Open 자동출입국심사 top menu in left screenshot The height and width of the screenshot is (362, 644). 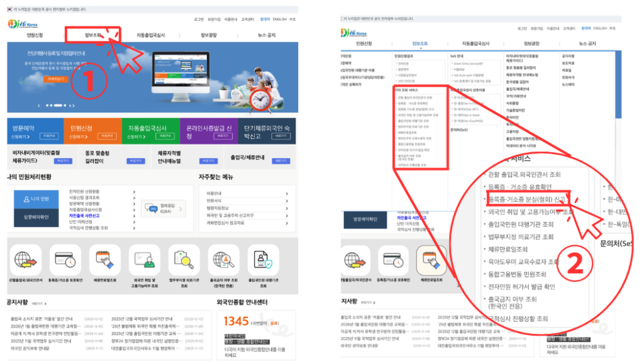coord(153,35)
